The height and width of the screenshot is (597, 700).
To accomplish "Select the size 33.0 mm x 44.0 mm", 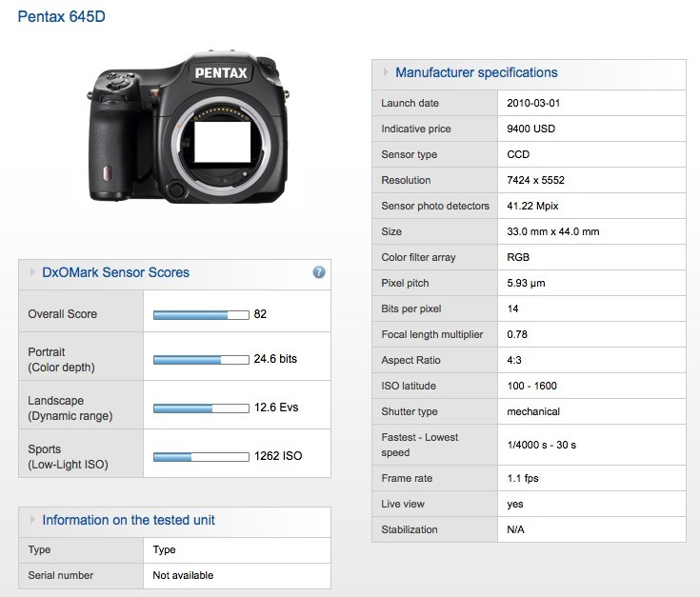I will [553, 231].
